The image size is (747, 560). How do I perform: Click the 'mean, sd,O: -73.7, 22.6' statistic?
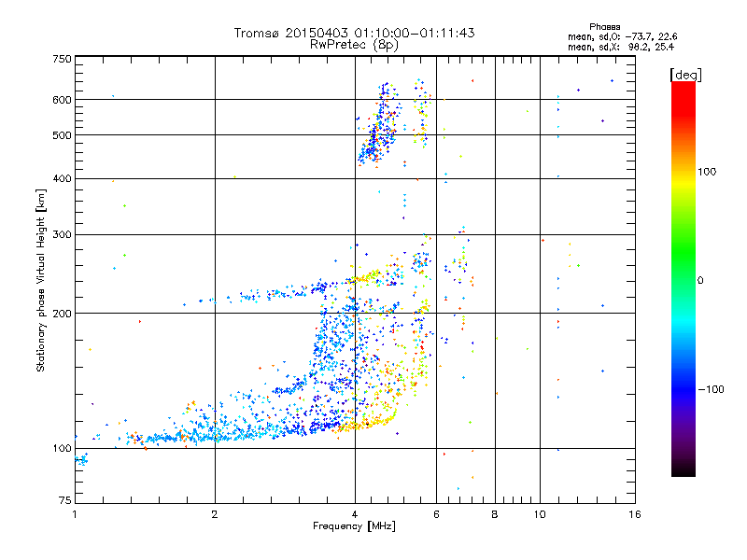(622, 36)
